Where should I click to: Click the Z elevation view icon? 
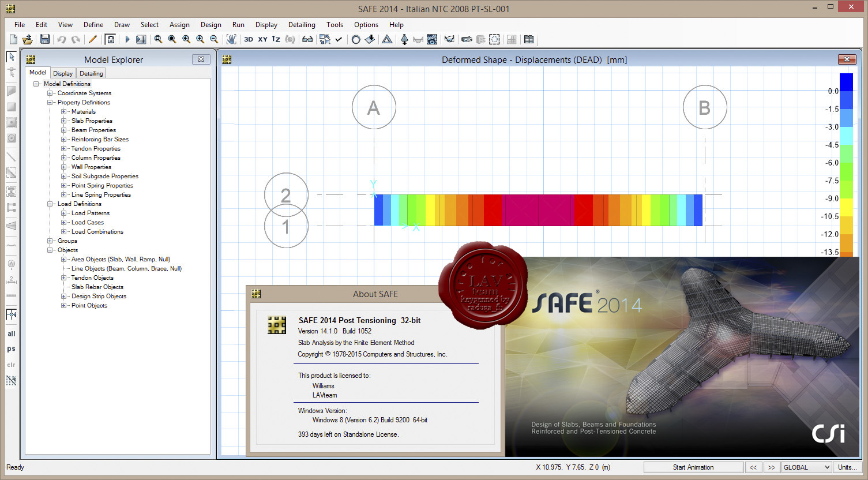276,39
